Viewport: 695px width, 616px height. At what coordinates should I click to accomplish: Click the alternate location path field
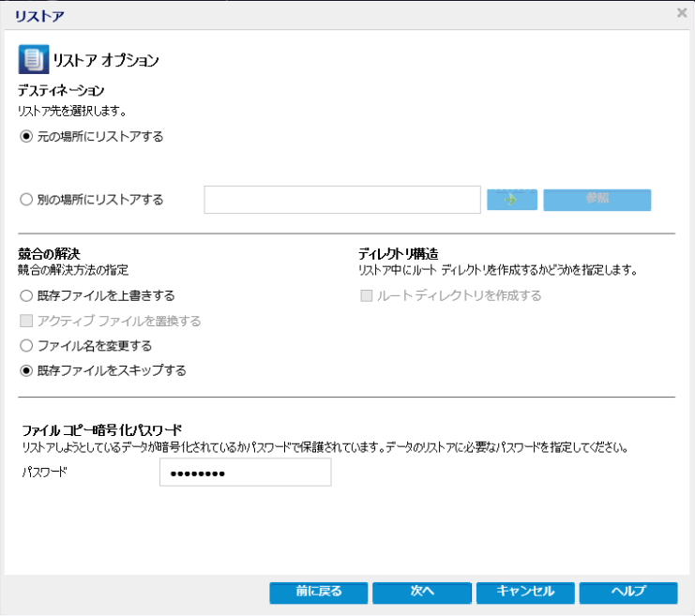pos(342,200)
